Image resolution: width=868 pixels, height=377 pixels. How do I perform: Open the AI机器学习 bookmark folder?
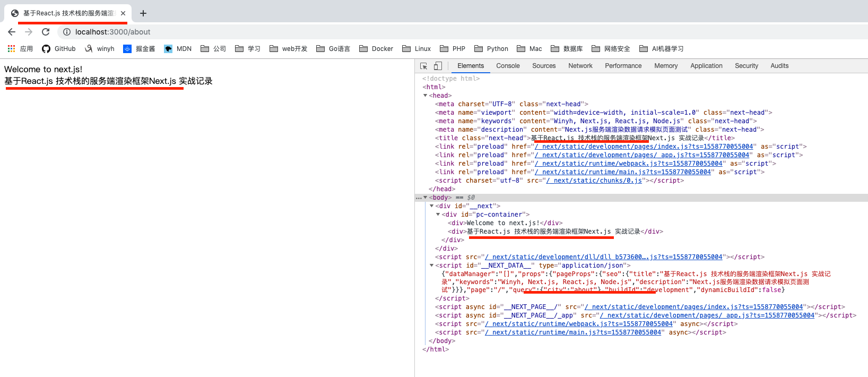[x=661, y=48]
